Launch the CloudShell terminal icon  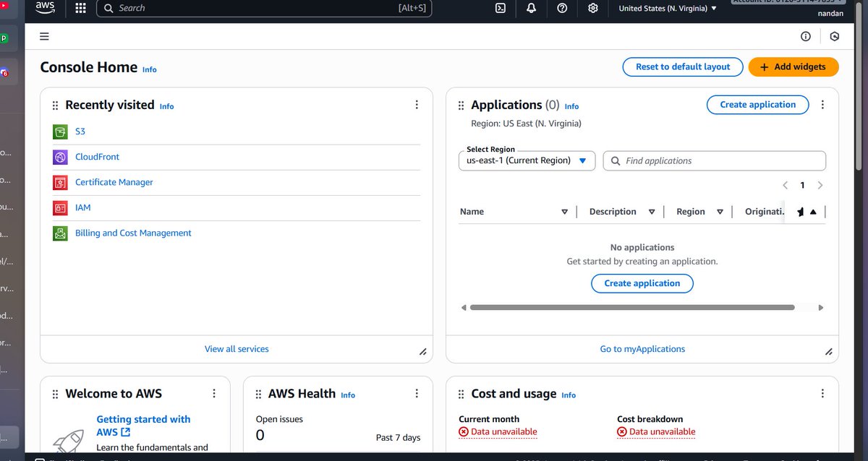[x=500, y=8]
